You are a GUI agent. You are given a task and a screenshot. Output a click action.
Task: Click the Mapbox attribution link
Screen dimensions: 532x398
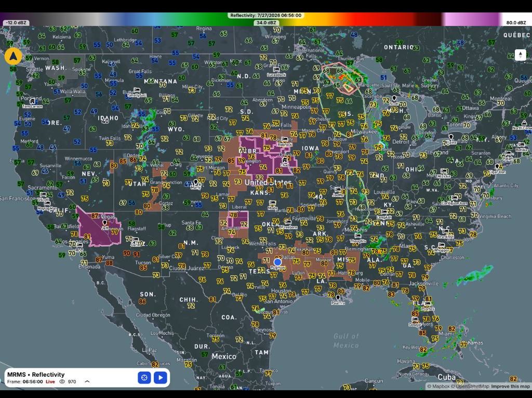coord(438,387)
